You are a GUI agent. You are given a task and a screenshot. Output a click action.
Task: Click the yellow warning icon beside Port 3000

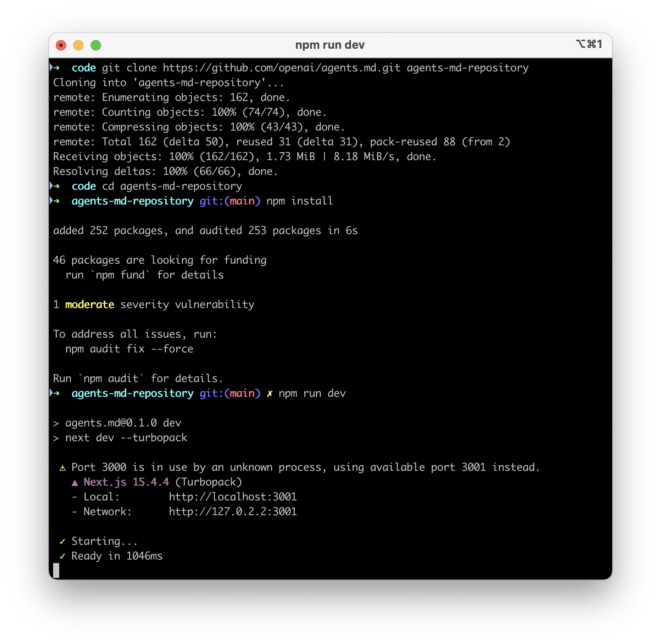tap(62, 468)
